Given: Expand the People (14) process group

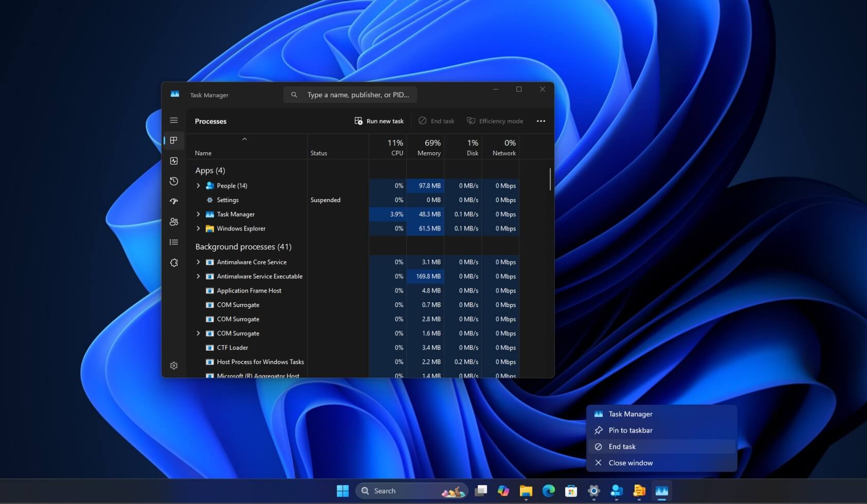Looking at the screenshot, I should tap(198, 186).
